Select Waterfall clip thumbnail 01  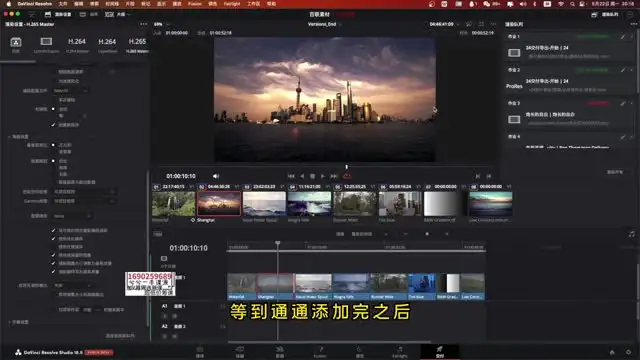pyautogui.click(x=173, y=204)
